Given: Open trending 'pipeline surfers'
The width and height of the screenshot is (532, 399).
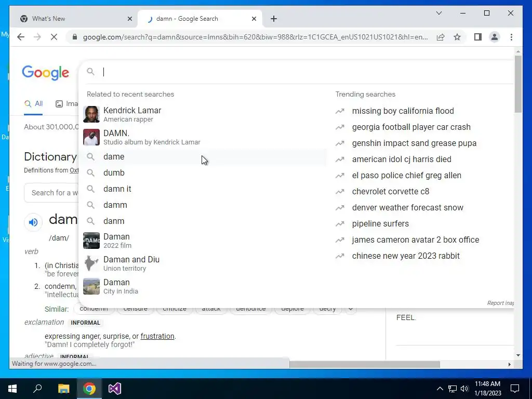Looking at the screenshot, I should pos(380,223).
